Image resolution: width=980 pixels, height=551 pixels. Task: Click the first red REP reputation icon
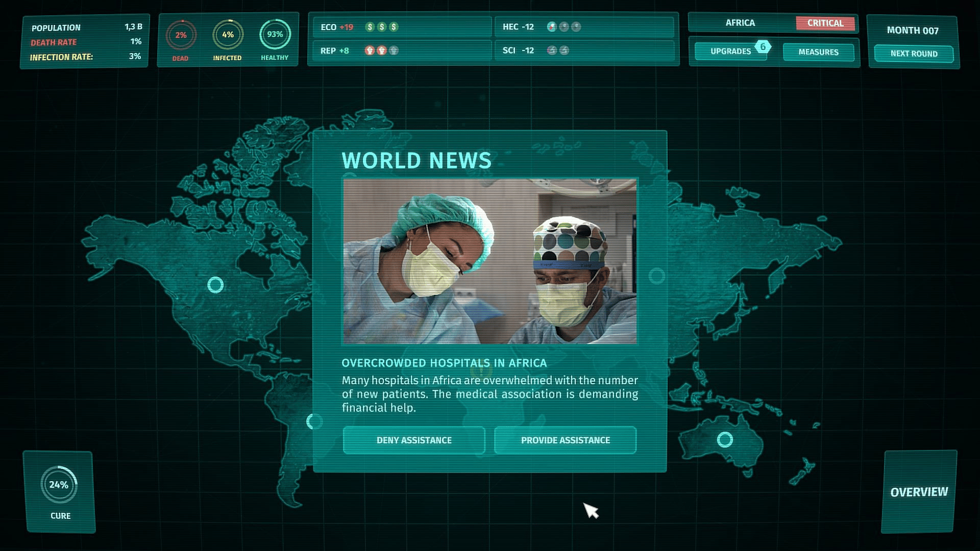pos(370,51)
